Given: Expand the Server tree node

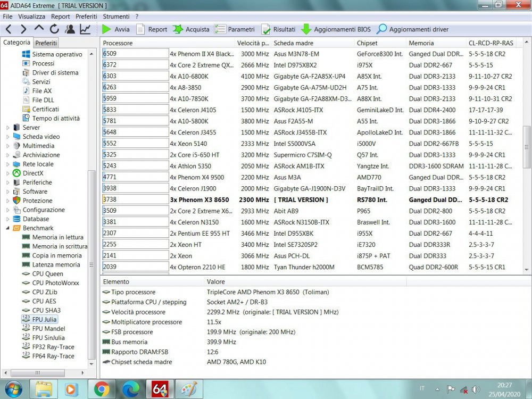Looking at the screenshot, I should [8, 128].
